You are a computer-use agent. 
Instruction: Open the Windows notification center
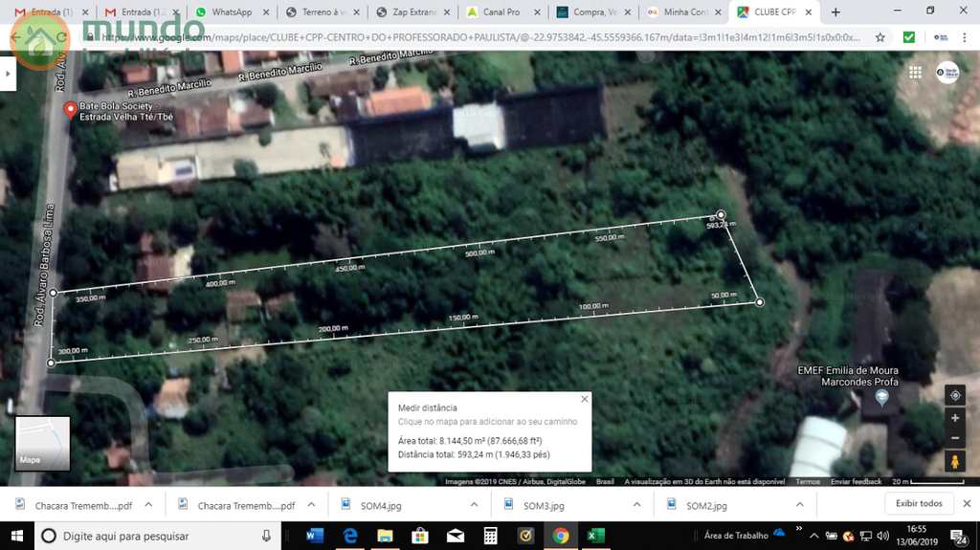[959, 536]
